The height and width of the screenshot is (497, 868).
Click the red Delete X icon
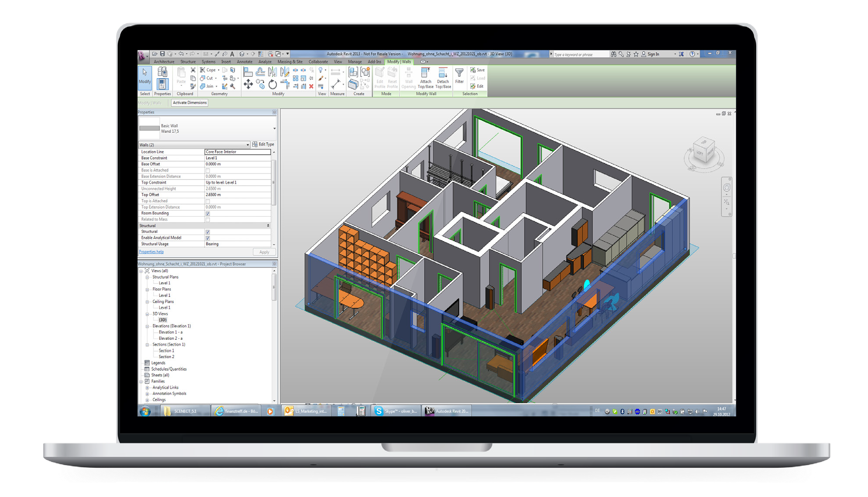pos(311,86)
